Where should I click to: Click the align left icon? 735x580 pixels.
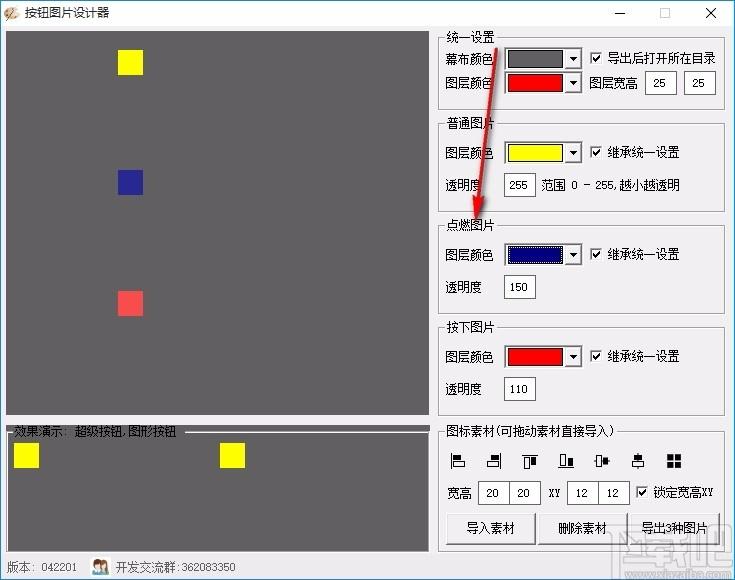pos(459,461)
